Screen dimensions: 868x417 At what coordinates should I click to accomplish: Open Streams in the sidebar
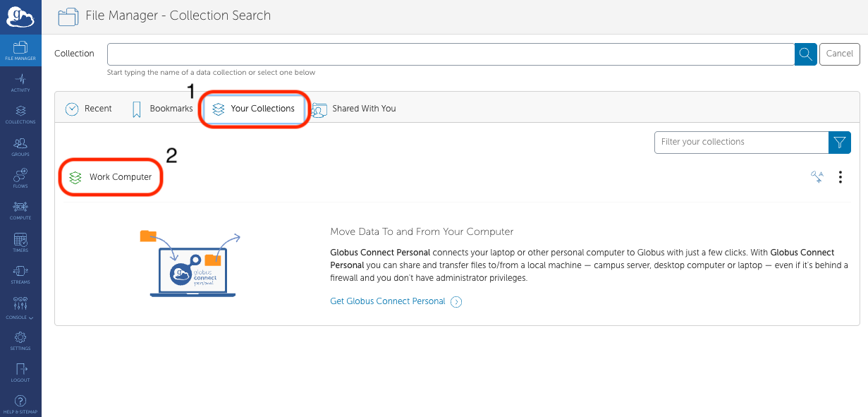[20, 274]
